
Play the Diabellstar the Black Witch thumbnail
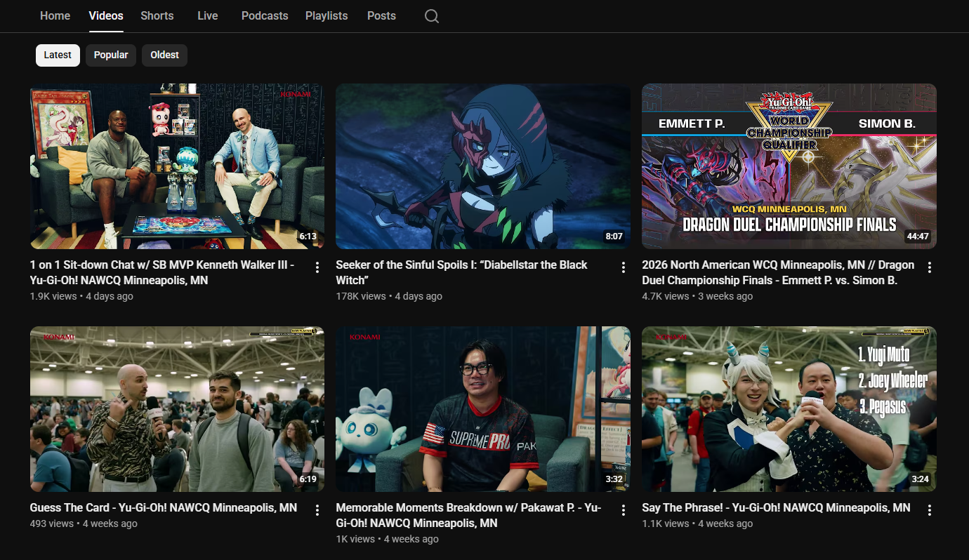pos(483,166)
